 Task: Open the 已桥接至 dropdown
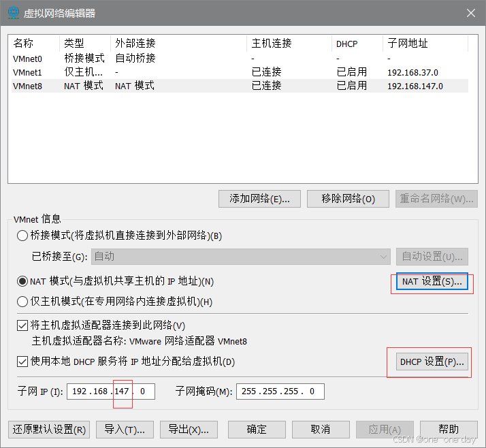tap(240, 257)
